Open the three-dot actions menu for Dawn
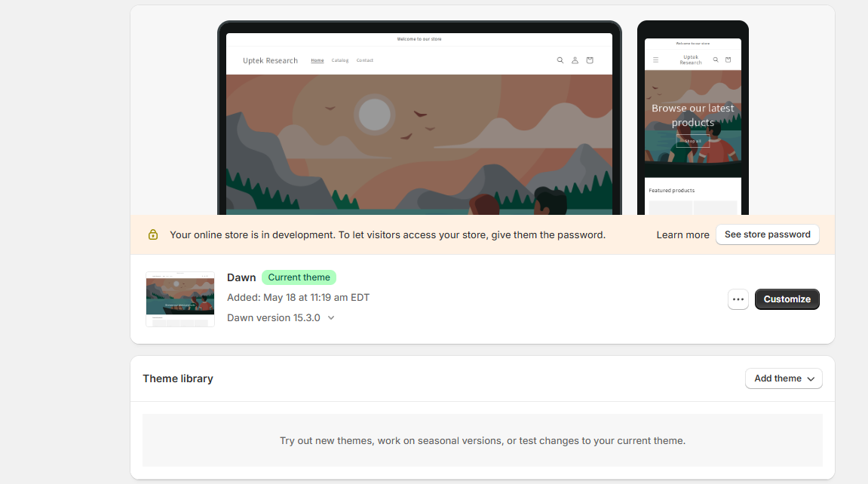Viewport: 868px width, 484px height. pyautogui.click(x=738, y=299)
